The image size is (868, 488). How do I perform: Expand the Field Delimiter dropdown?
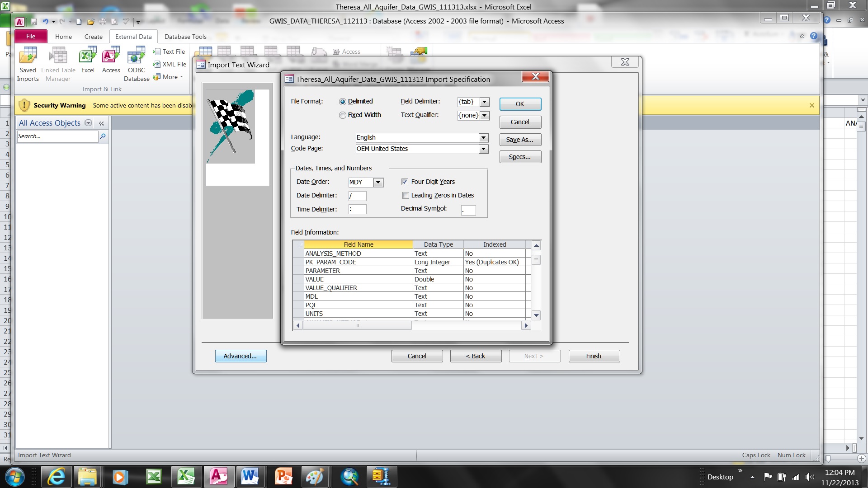(485, 102)
